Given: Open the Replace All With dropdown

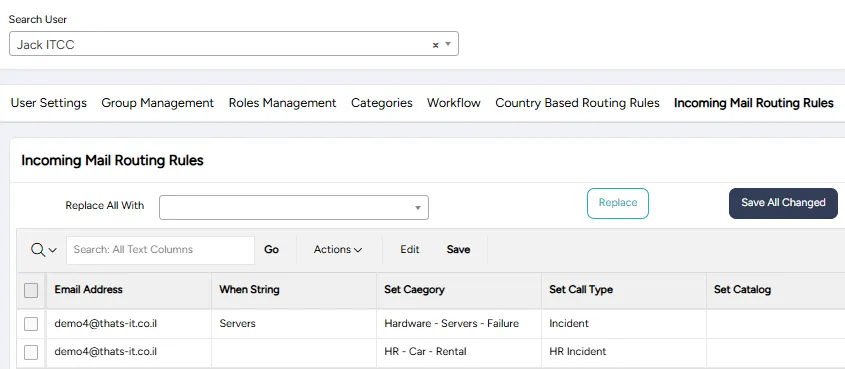Looking at the screenshot, I should point(294,207).
